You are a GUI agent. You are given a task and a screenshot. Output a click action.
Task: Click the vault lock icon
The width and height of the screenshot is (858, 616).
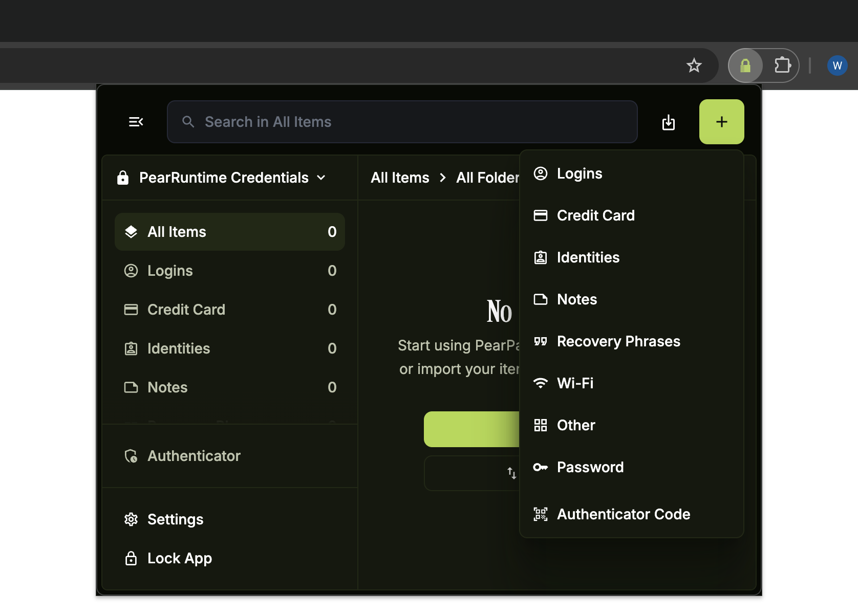point(123,178)
